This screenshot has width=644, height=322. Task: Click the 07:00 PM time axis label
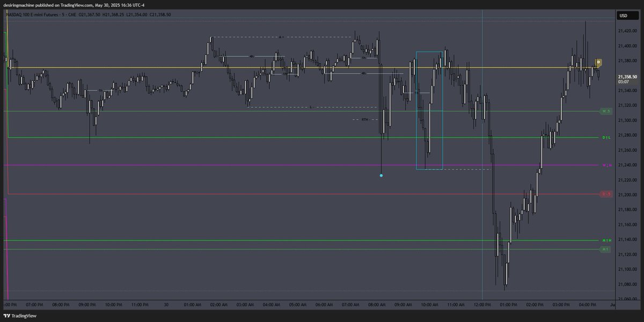coord(35,305)
